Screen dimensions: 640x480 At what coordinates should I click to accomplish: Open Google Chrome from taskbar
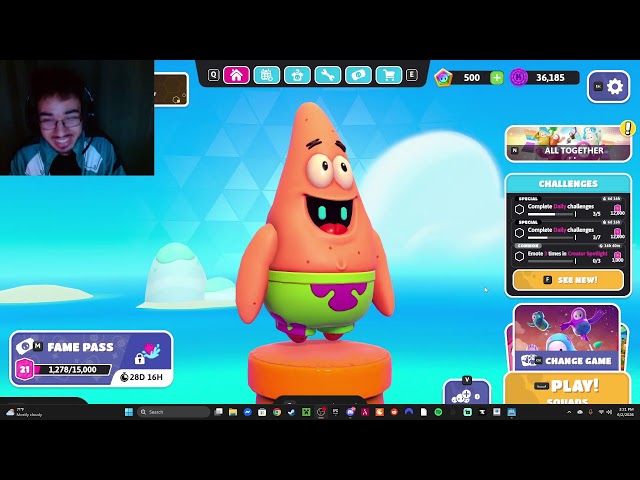point(277,412)
